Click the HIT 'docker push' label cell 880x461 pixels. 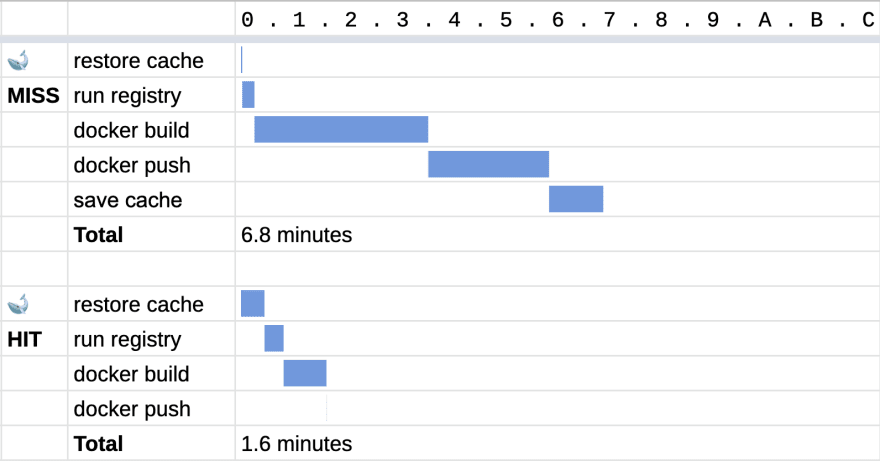[152, 408]
